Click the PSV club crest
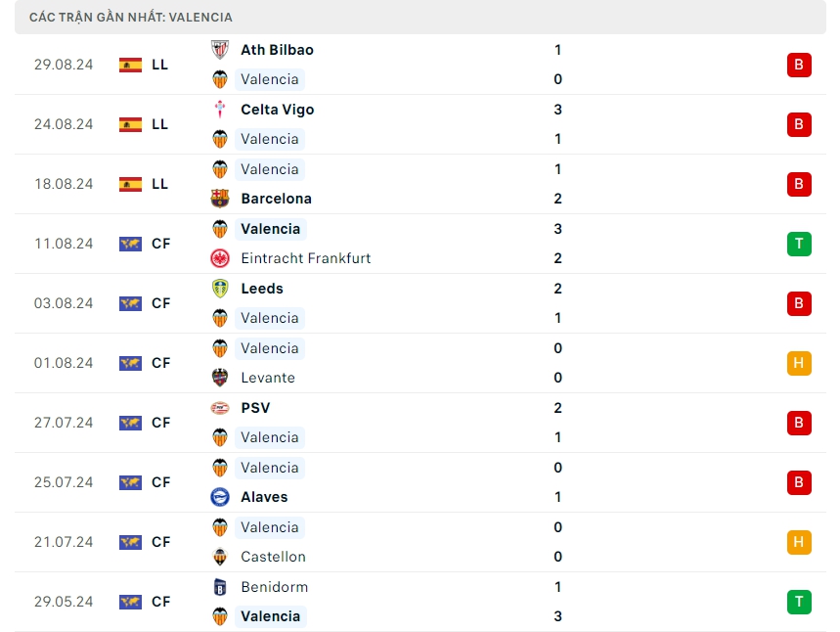The width and height of the screenshot is (840, 632). 220,408
